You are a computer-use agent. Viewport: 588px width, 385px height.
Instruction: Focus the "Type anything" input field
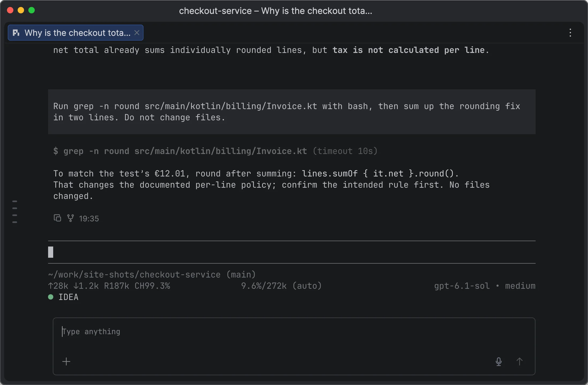[x=294, y=346]
